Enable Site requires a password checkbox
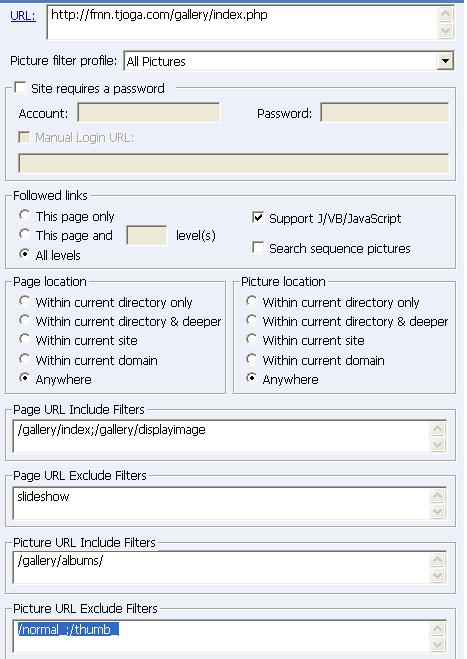The height and width of the screenshot is (659, 467). tap(20, 88)
